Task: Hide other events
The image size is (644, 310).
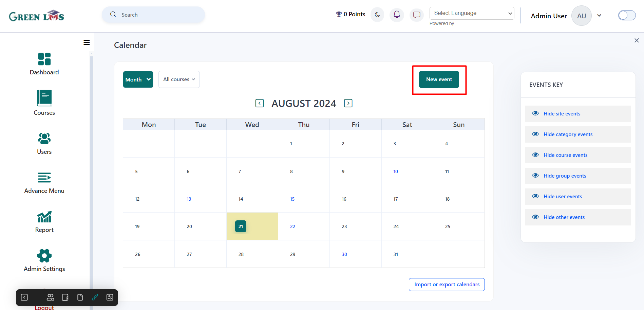Action: pyautogui.click(x=578, y=217)
